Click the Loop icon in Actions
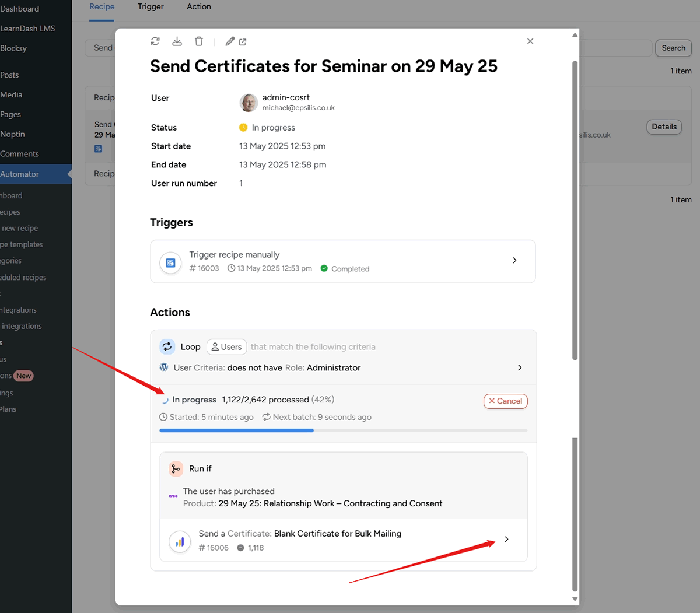700x613 pixels. click(x=167, y=346)
